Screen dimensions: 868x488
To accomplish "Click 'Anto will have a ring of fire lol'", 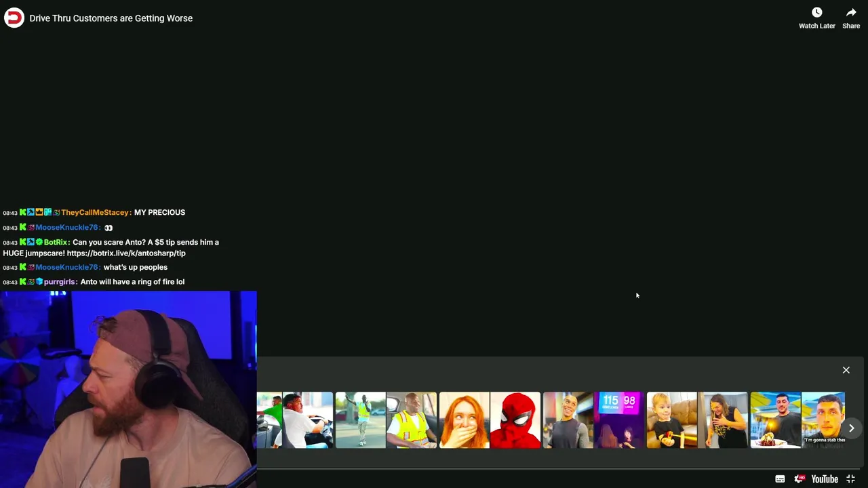I will point(132,281).
